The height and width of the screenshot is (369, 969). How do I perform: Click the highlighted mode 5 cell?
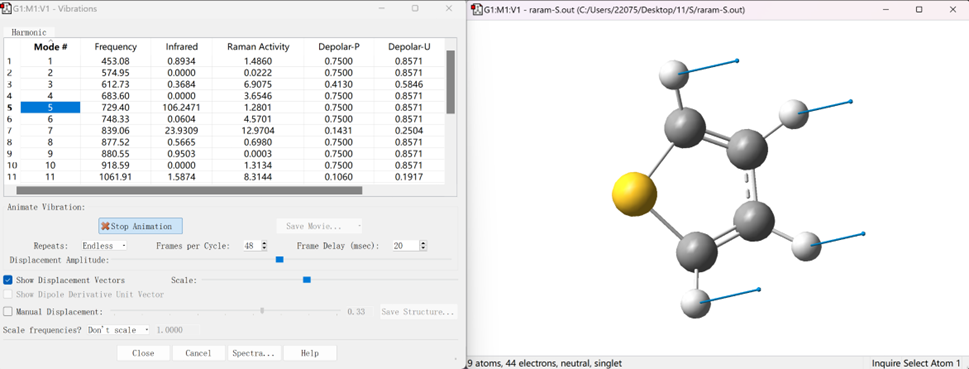point(51,108)
